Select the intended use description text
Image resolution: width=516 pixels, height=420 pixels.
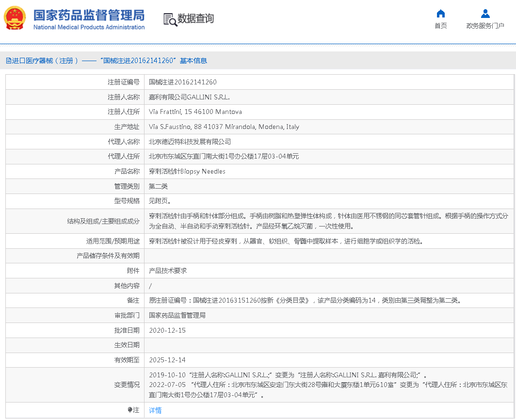coord(286,241)
